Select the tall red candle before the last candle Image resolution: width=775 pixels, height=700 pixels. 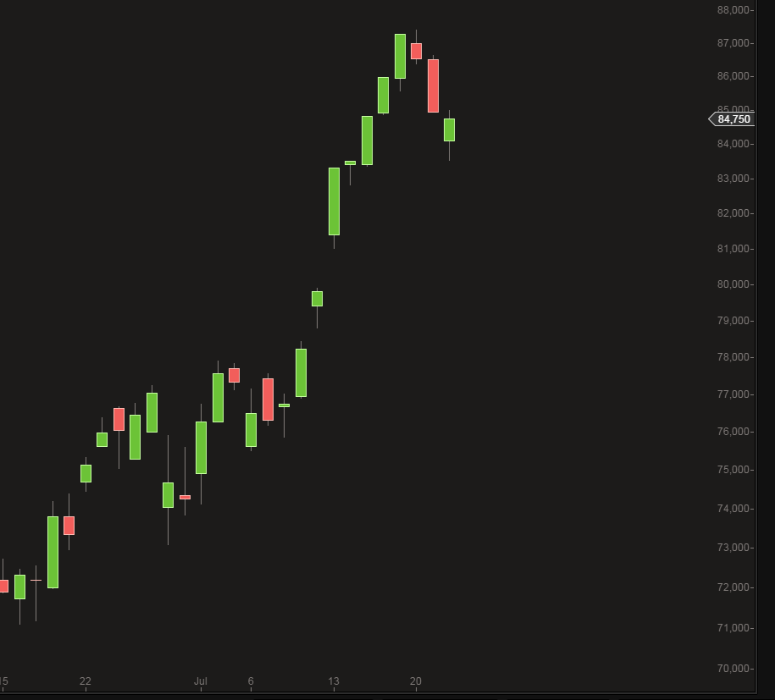(433, 85)
